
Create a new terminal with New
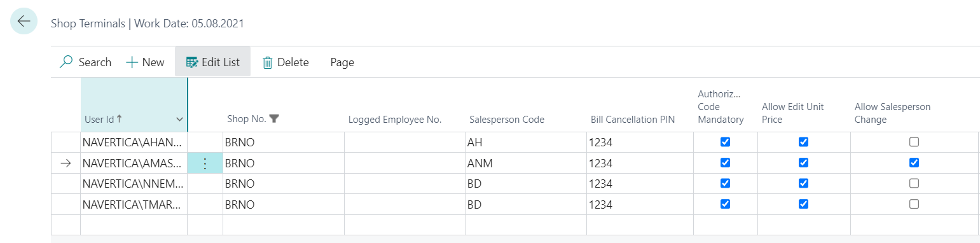tap(145, 62)
